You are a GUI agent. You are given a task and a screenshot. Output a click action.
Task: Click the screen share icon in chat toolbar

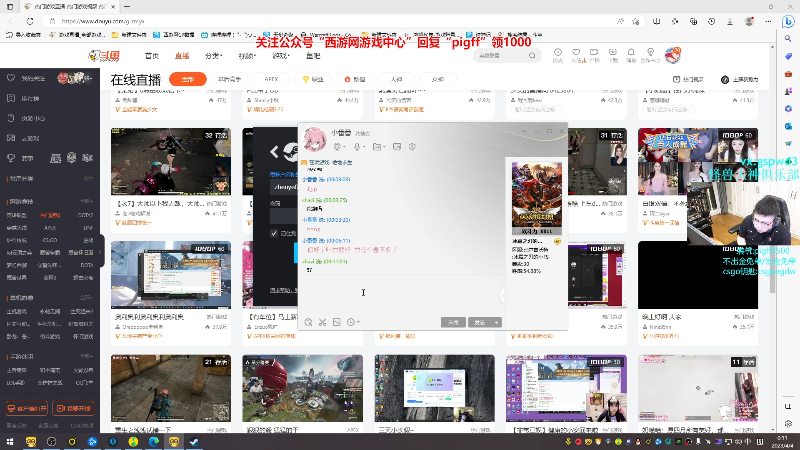click(397, 147)
